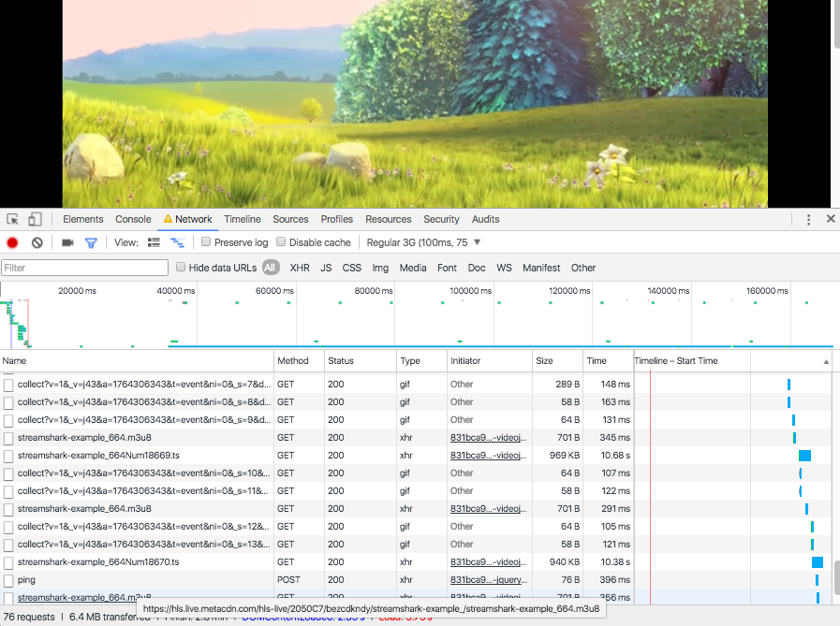This screenshot has height=626, width=840.
Task: Capture screenshots with camera icon
Action: tap(67, 242)
